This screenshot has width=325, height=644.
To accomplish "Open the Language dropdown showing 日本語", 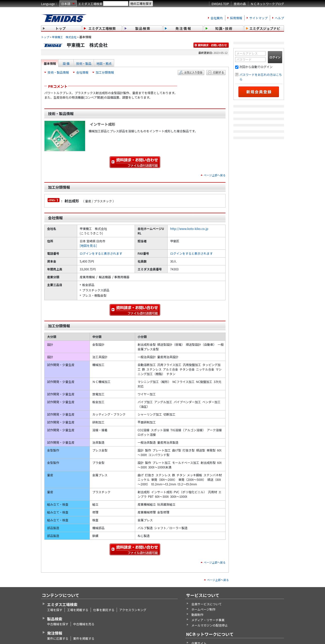I will (68, 4).
